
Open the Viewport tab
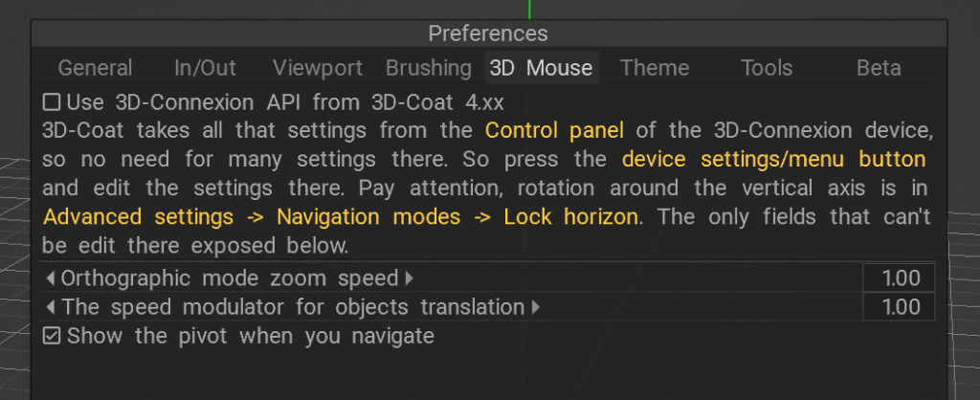pyautogui.click(x=318, y=68)
